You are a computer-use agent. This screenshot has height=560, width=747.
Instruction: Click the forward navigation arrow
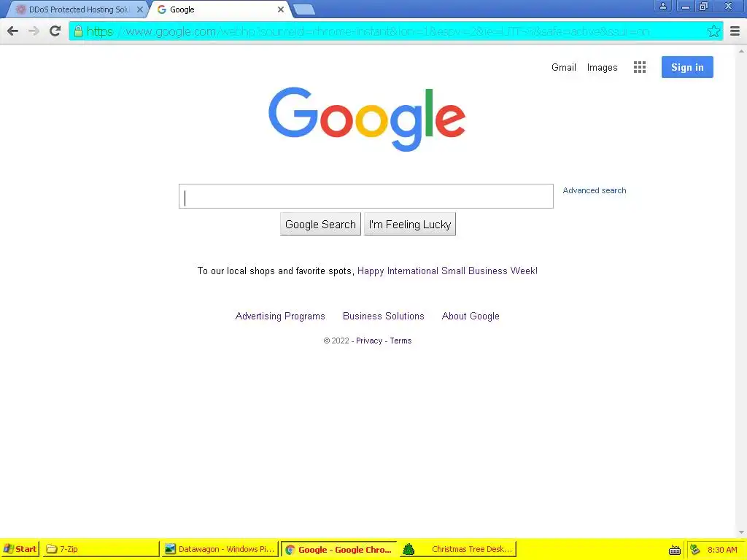[34, 31]
